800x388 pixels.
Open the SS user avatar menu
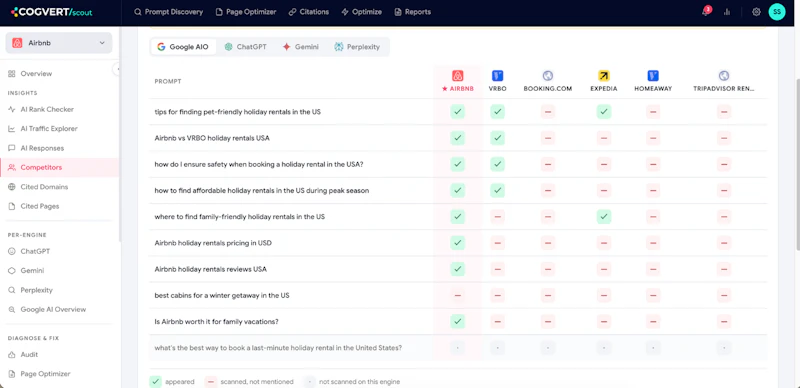[777, 12]
